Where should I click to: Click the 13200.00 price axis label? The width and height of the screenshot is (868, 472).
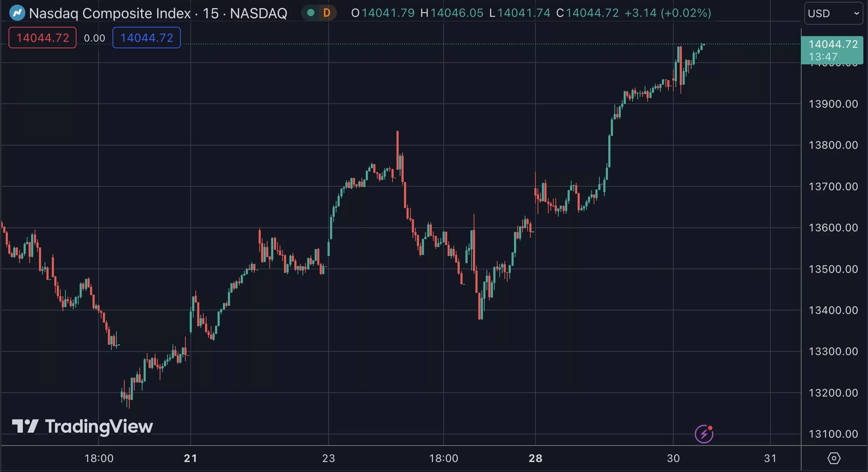click(x=833, y=393)
